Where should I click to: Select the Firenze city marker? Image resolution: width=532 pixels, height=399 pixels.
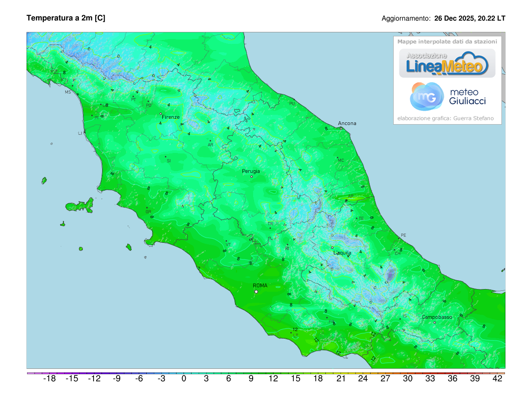pos(161,114)
